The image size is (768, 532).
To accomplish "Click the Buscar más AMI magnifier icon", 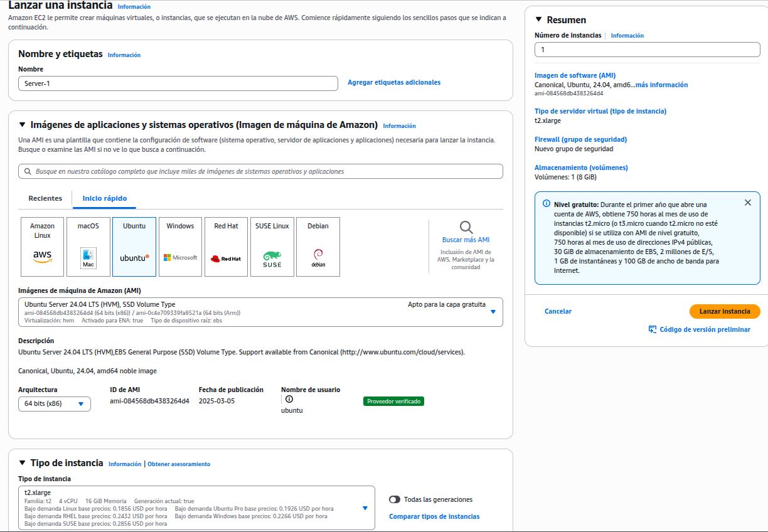I will click(466, 227).
